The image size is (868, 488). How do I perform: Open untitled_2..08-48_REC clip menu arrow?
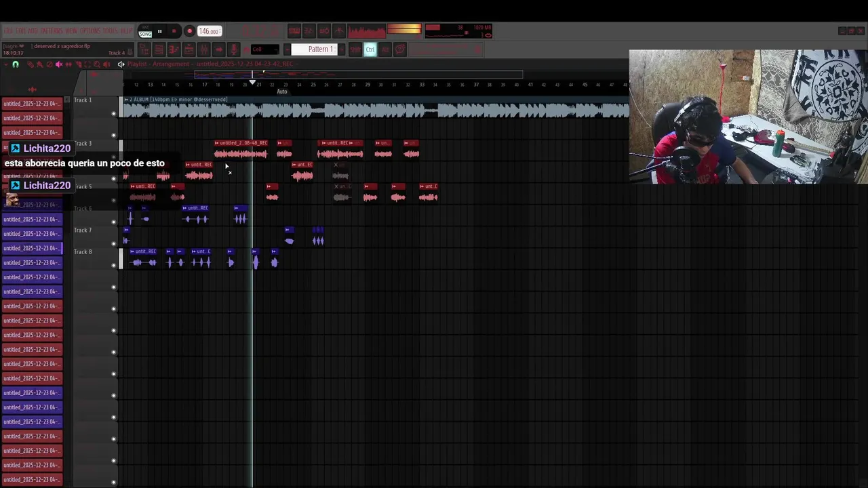point(217,143)
